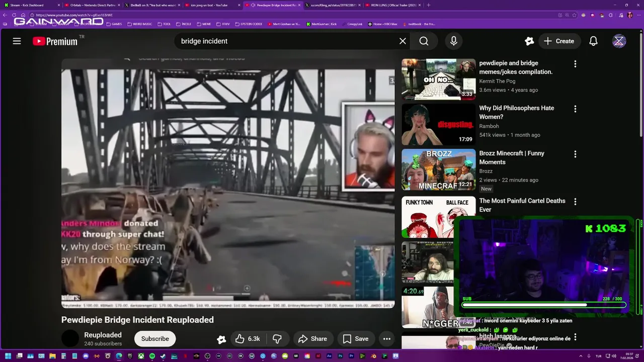
Task: Click the Create button
Action: coord(559,41)
